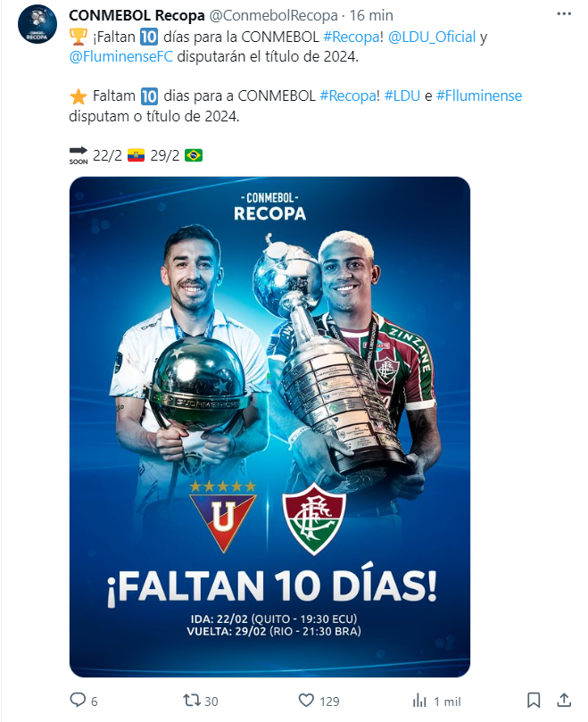Click the 30 reposts count
Screen dimensions: 588x722
(x=211, y=701)
